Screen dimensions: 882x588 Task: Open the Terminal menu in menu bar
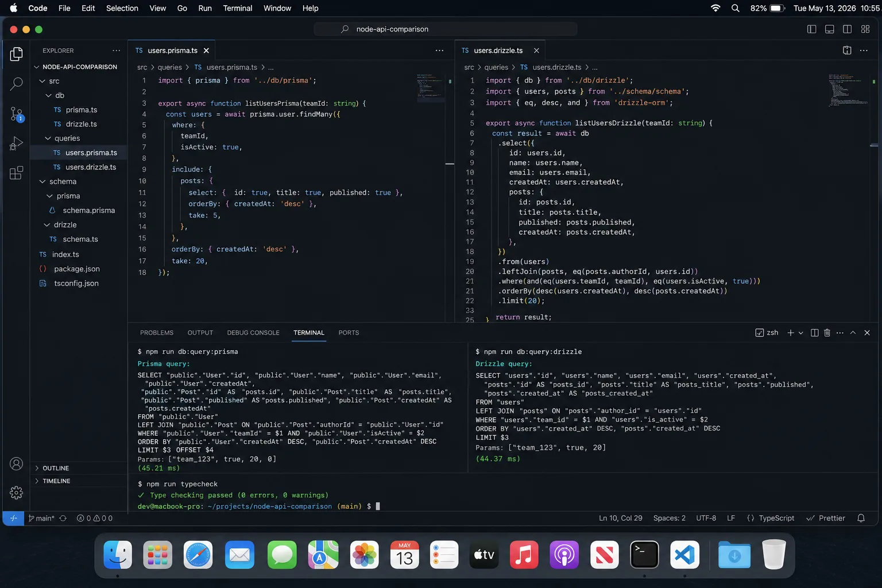coord(238,8)
